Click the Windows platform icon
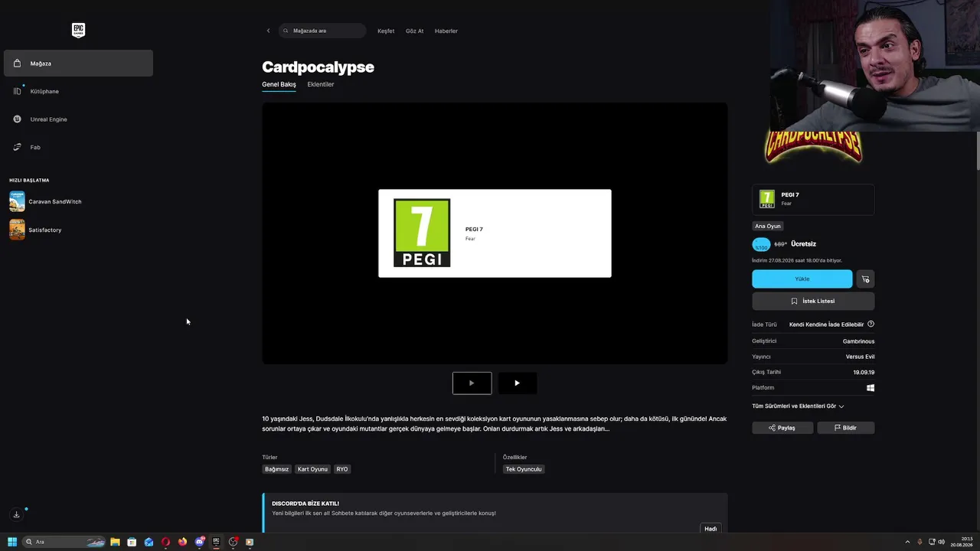 (871, 388)
